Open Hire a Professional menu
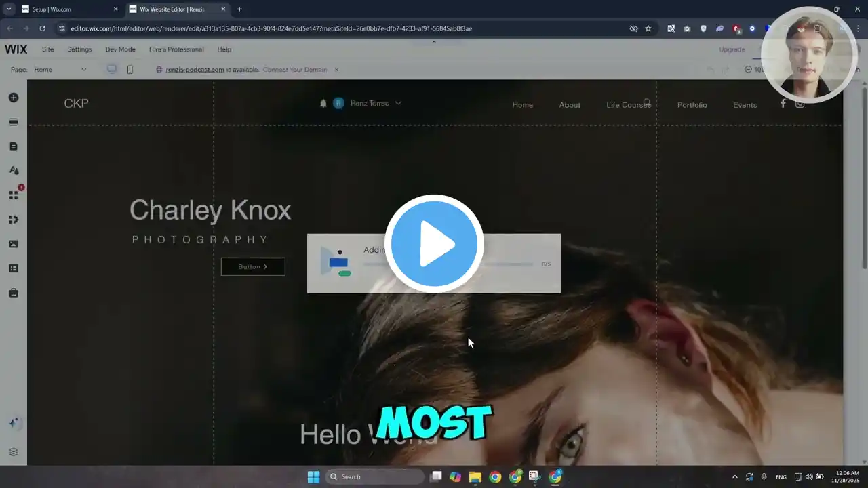 click(x=176, y=49)
